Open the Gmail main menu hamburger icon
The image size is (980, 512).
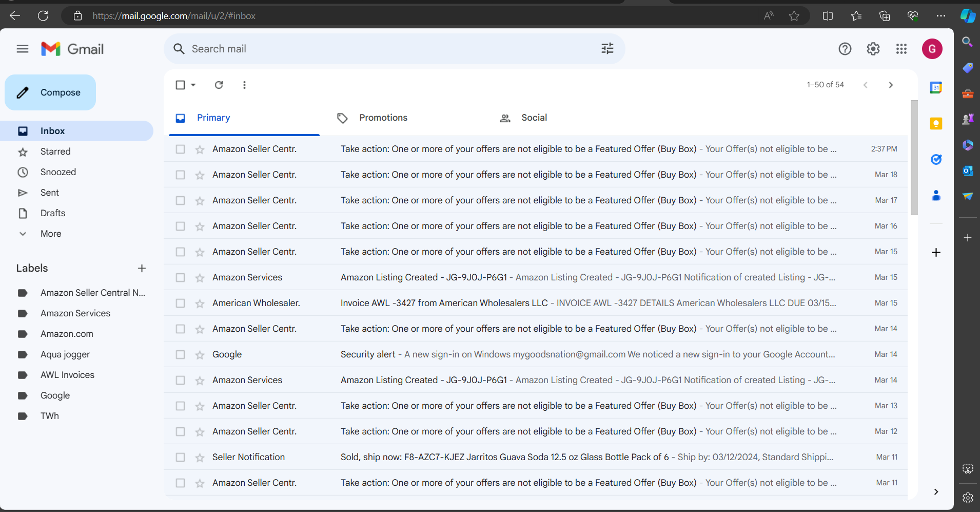[23, 49]
